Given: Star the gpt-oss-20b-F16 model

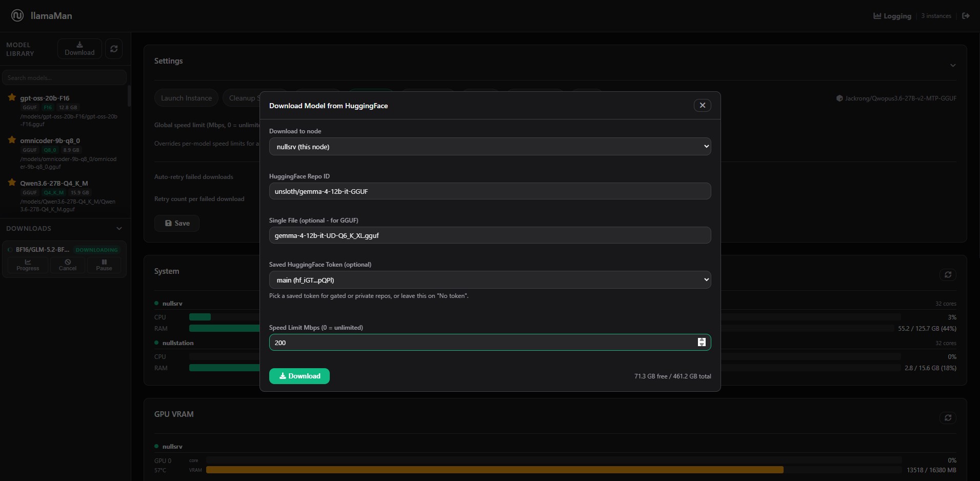Looking at the screenshot, I should pos(12,97).
